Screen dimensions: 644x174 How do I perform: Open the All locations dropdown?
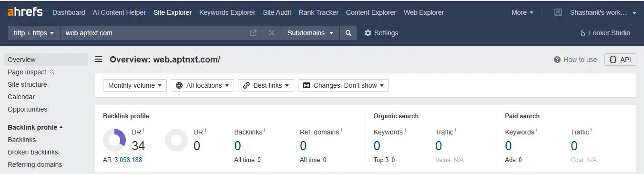[202, 85]
